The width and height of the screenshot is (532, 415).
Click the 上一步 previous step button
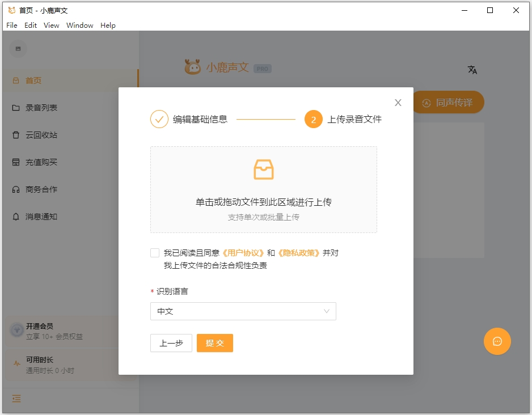171,343
